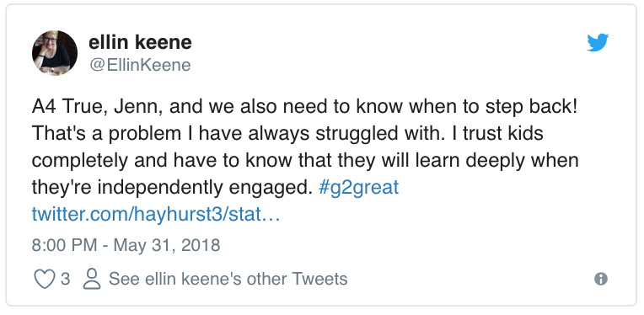This screenshot has height=315, width=644.
Task: Click the May 31, 2018 date
Action: tap(167, 245)
